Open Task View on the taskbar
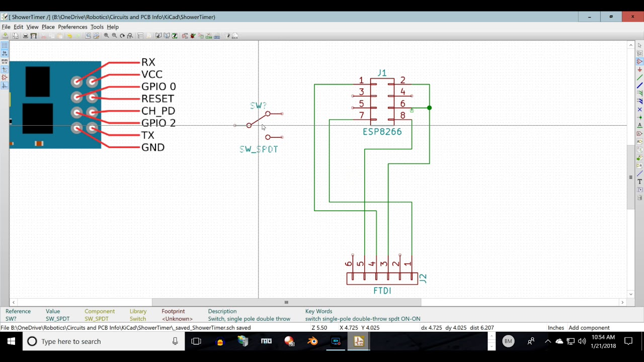Viewport: 644px width, 362px height. click(196, 341)
